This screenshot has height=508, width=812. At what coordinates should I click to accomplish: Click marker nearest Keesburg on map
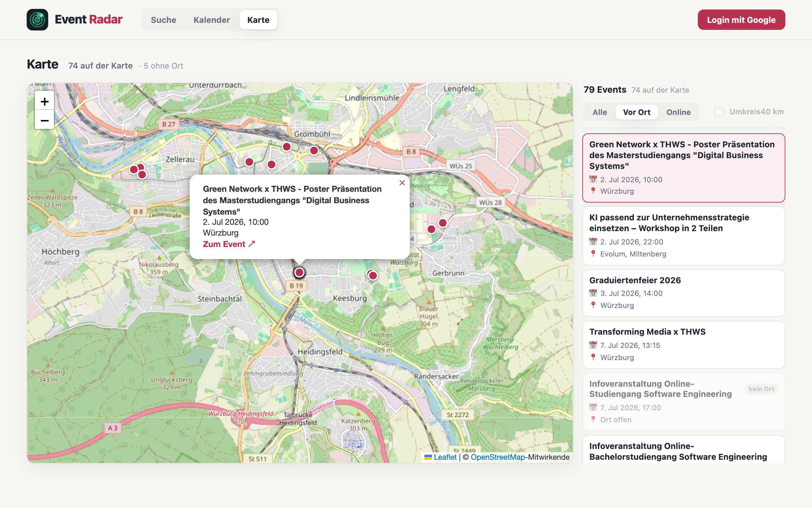tap(373, 276)
